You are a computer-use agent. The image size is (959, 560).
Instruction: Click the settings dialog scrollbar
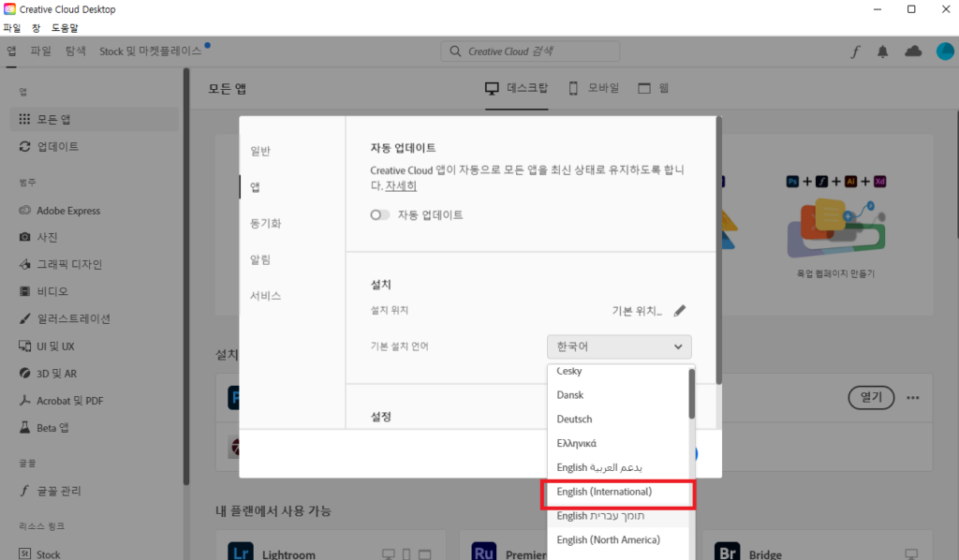click(x=718, y=251)
